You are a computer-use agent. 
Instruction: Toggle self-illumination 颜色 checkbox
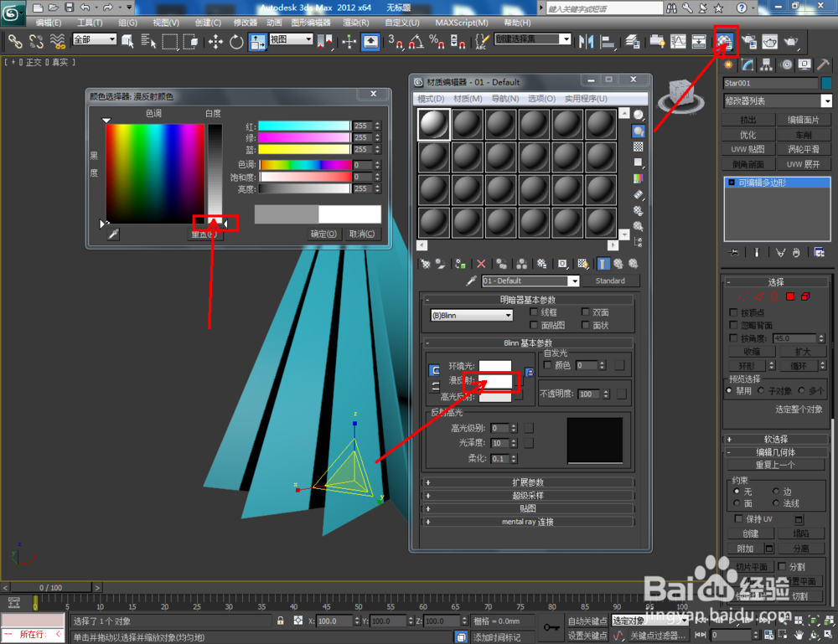[547, 365]
